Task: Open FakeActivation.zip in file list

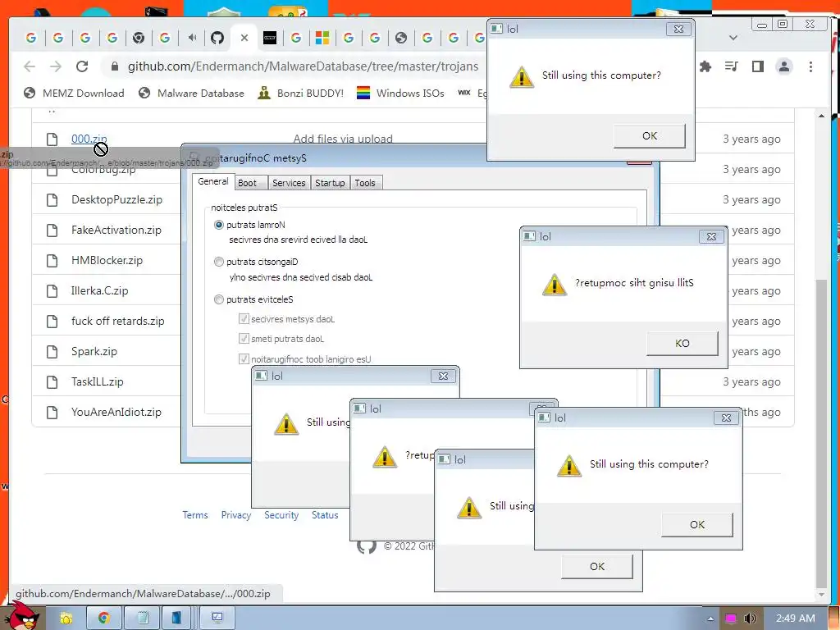Action: 116,231
